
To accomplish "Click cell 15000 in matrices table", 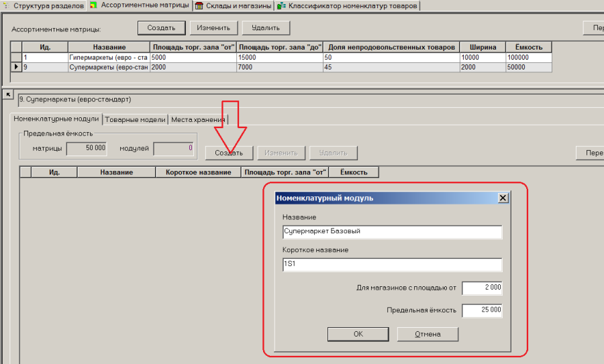I will [x=280, y=58].
